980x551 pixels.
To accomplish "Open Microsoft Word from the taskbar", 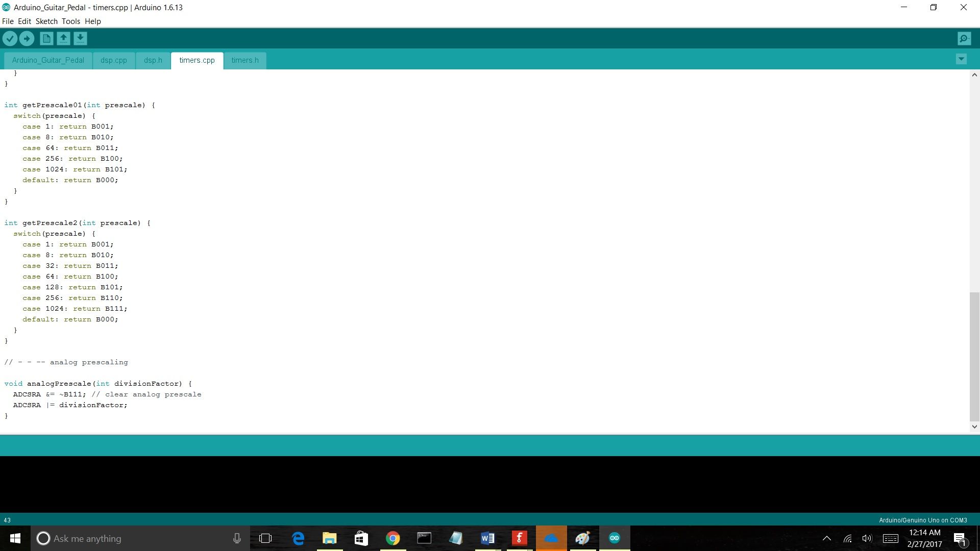I will [x=487, y=538].
